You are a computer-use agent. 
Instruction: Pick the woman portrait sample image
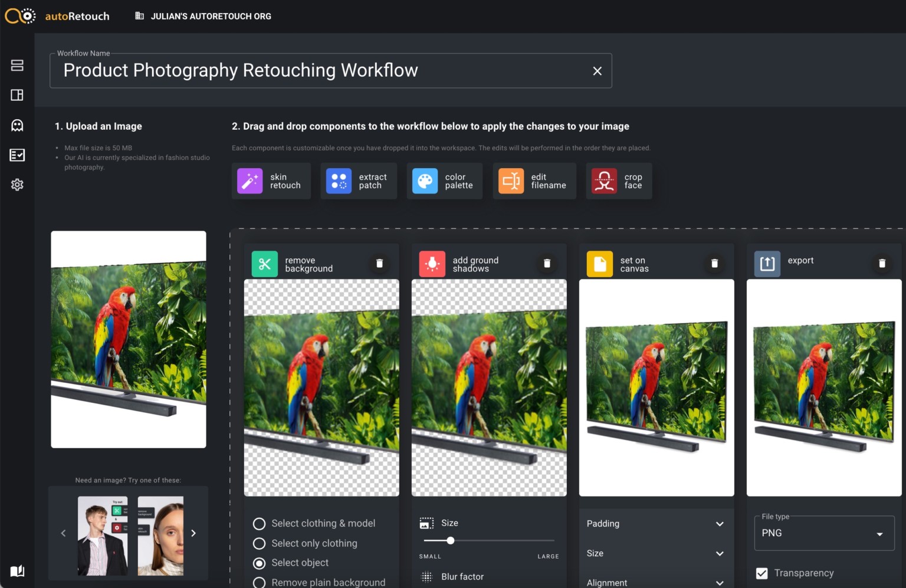[160, 536]
